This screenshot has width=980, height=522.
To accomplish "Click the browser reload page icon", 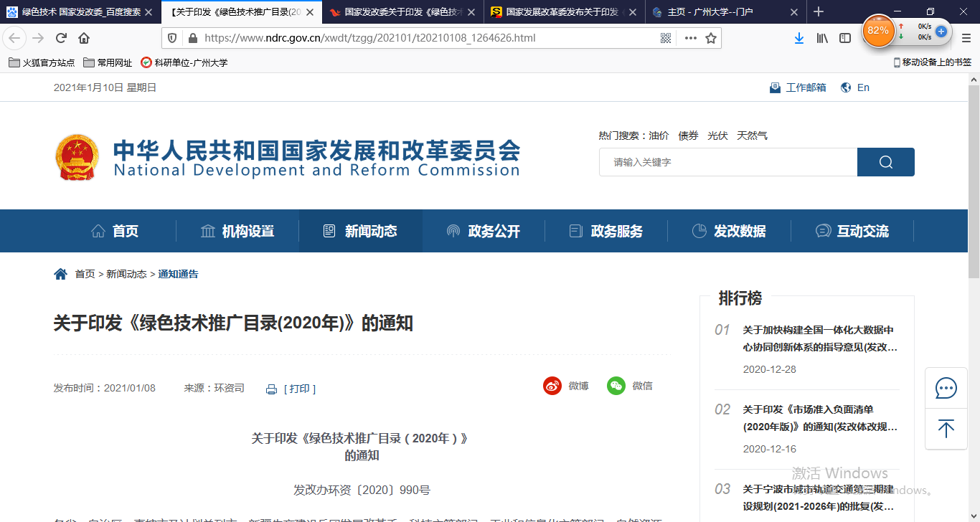I will coord(61,38).
